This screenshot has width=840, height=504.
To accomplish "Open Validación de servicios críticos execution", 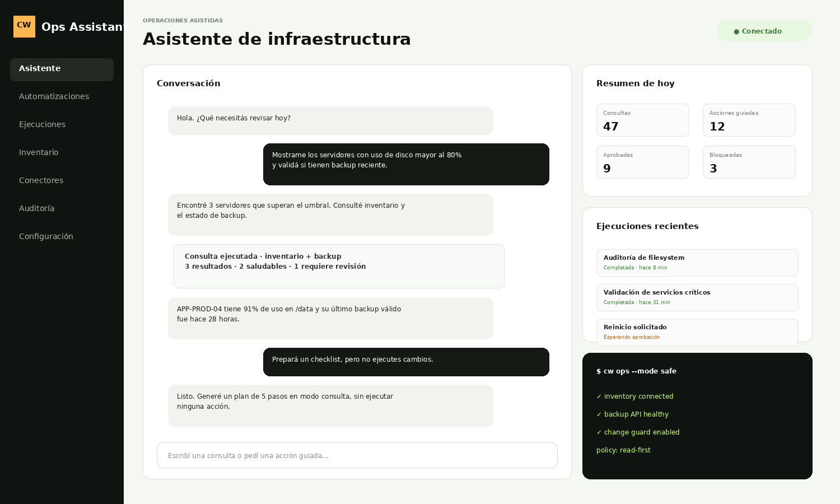I will (697, 297).
